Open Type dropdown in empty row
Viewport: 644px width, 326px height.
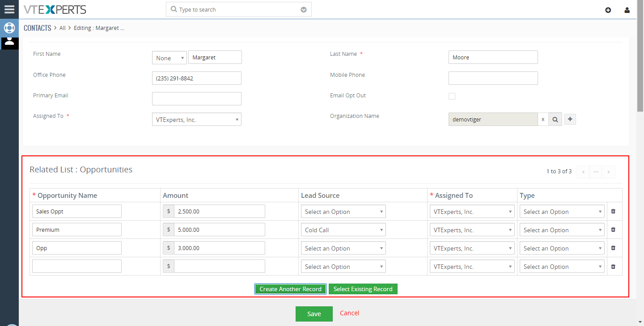[562, 267]
